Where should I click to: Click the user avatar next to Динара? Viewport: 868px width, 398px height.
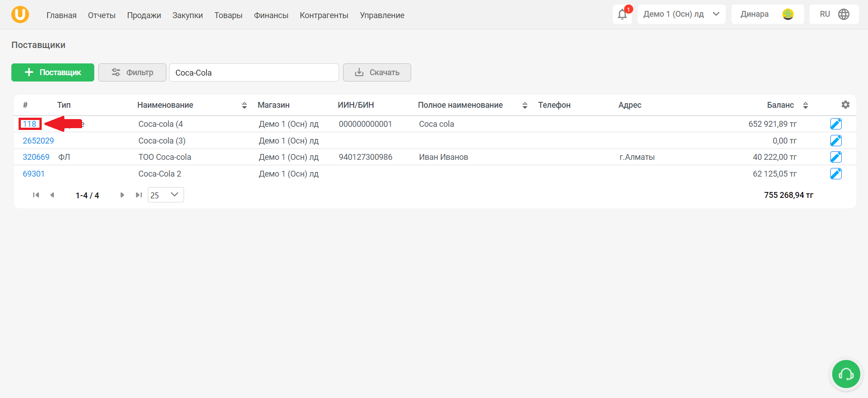pos(788,14)
